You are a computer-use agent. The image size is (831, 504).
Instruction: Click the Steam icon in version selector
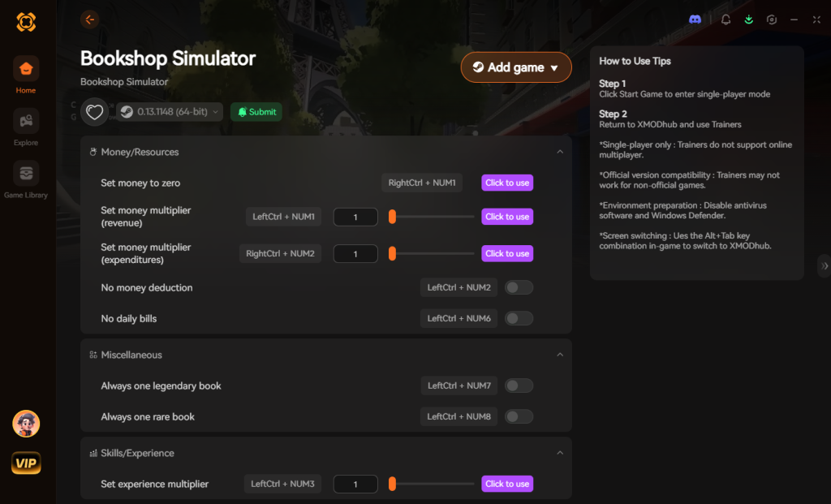click(127, 112)
